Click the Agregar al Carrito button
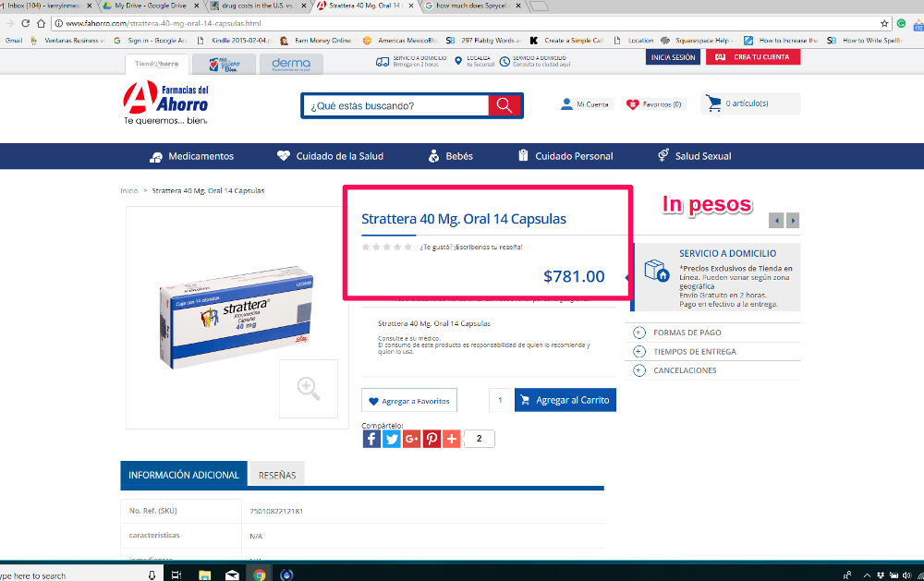 tap(565, 400)
